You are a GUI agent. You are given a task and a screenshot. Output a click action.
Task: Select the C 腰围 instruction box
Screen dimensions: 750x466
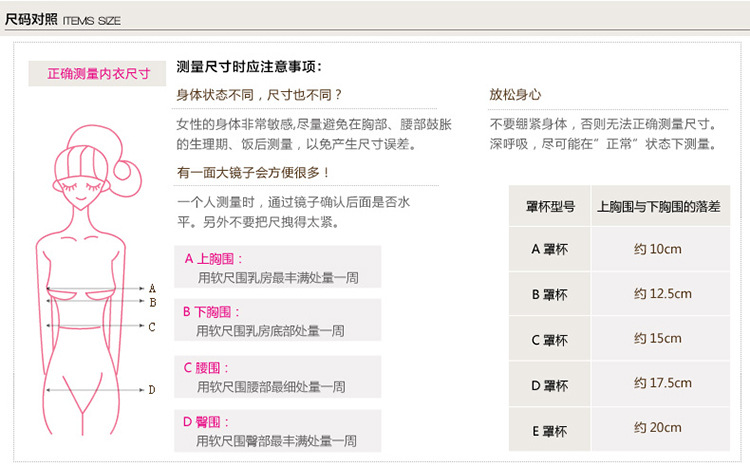277,377
